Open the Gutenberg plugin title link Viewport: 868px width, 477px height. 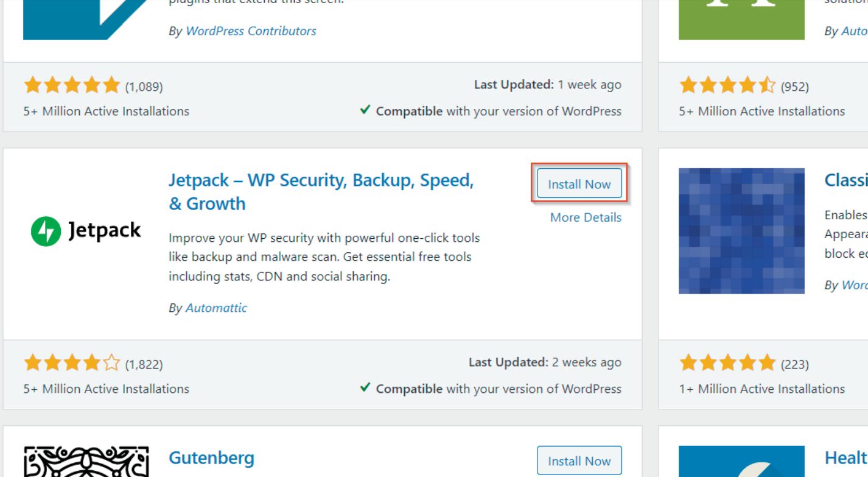click(211, 458)
